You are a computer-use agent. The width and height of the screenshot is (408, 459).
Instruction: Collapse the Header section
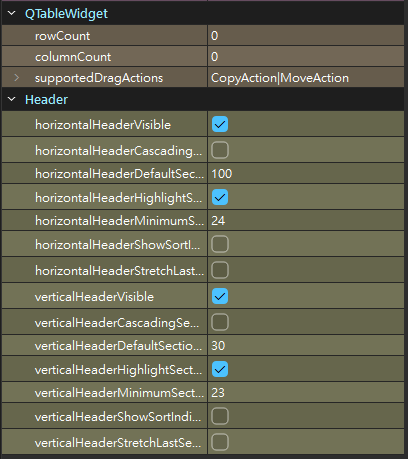tap(12, 99)
